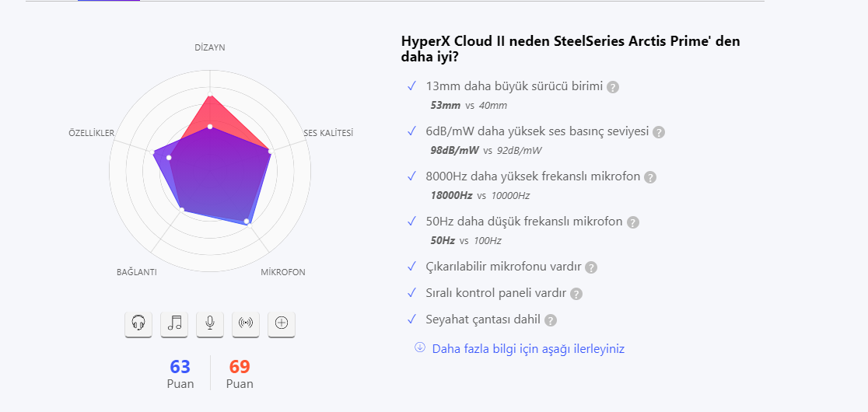The width and height of the screenshot is (868, 412).
Task: Click the wireless connectivity icon button
Action: tap(246, 323)
